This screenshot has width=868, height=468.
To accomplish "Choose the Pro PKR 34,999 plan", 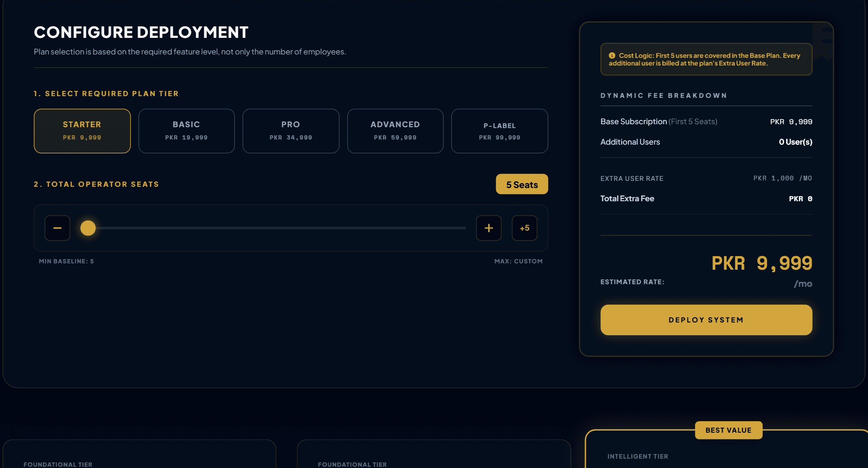I will click(x=291, y=131).
